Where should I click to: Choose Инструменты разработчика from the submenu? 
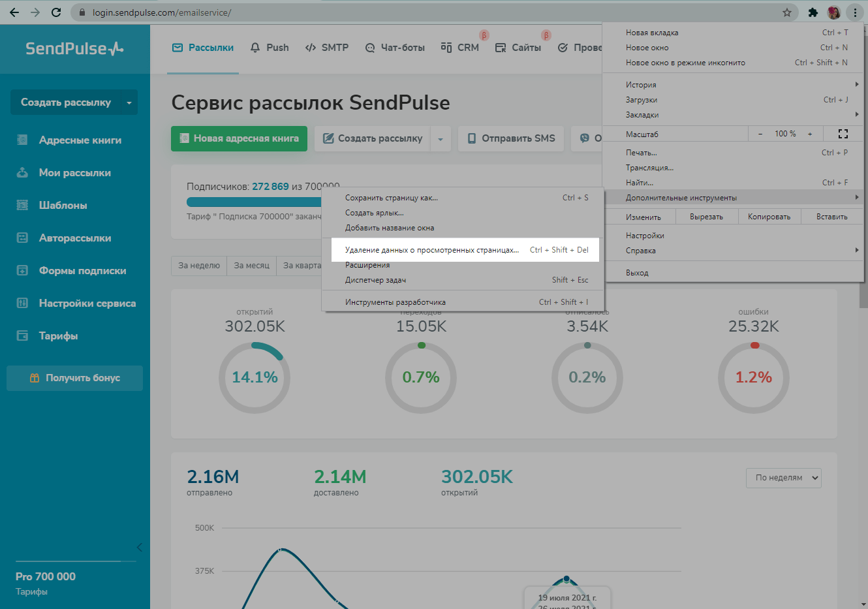(x=395, y=302)
